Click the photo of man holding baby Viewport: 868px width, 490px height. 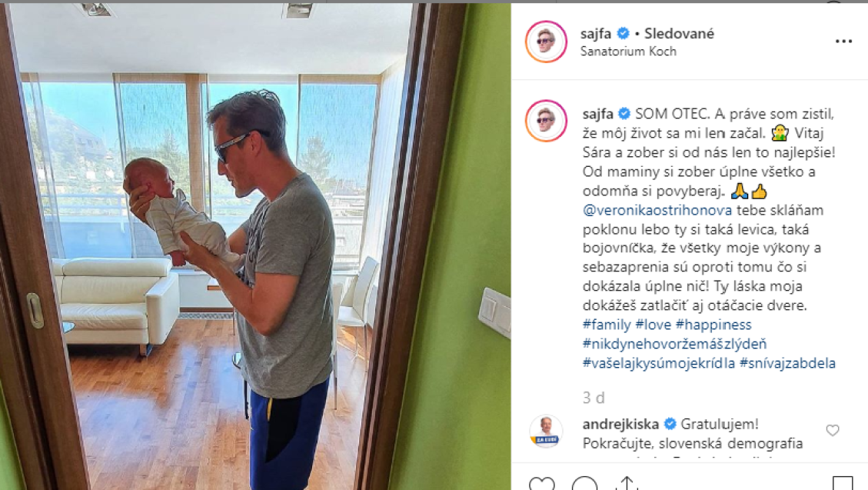tap(255, 246)
